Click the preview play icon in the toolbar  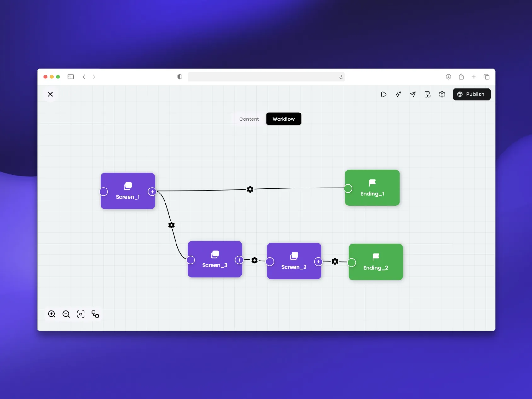click(x=383, y=94)
